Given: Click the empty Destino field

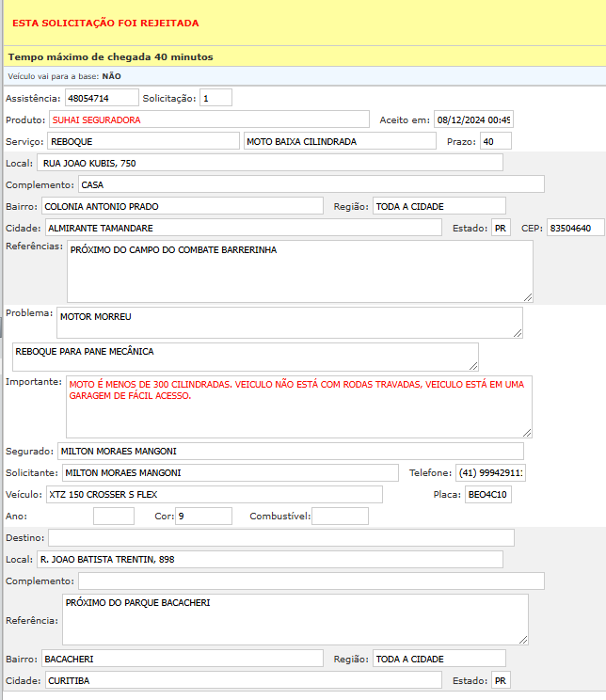Looking at the screenshot, I should point(280,537).
